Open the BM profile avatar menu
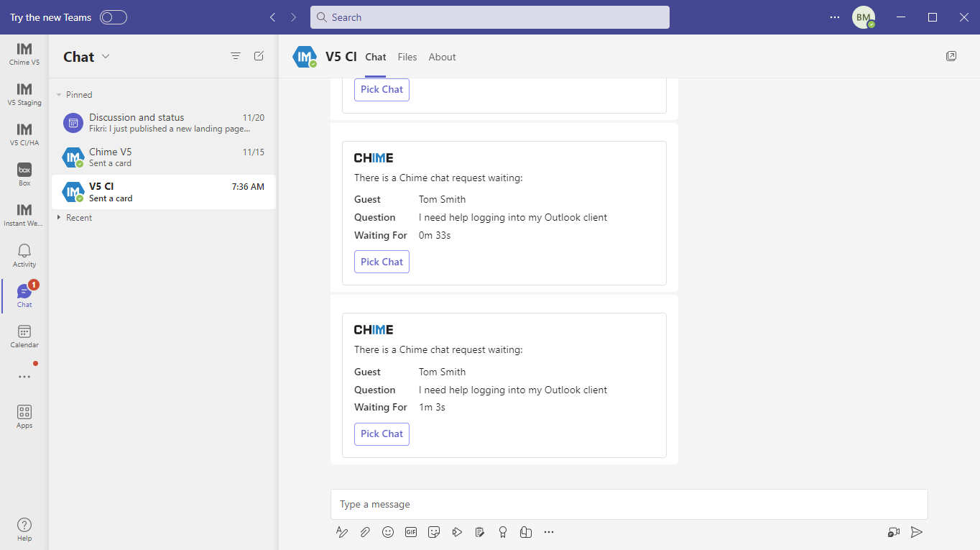The image size is (980, 550). coord(864,17)
